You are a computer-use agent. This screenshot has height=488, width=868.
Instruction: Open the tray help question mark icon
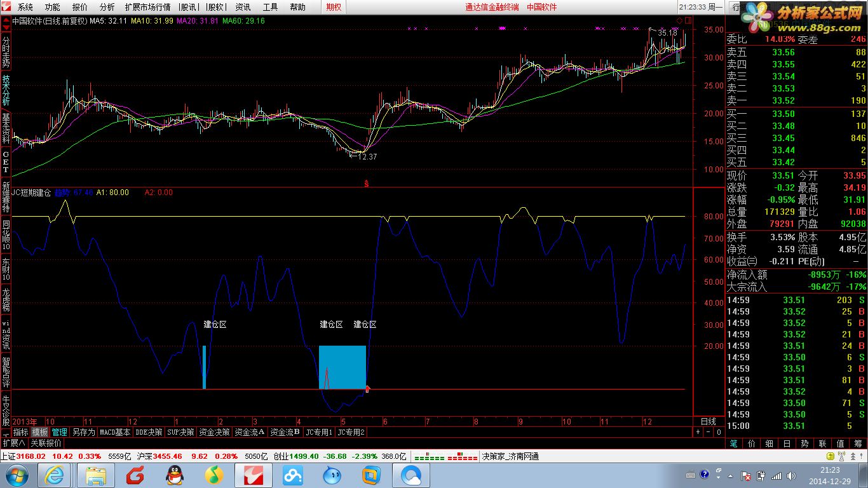pyautogui.click(x=704, y=475)
